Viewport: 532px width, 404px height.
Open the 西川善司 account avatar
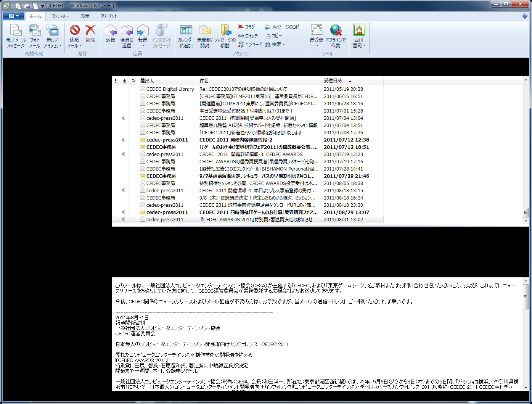[359, 30]
